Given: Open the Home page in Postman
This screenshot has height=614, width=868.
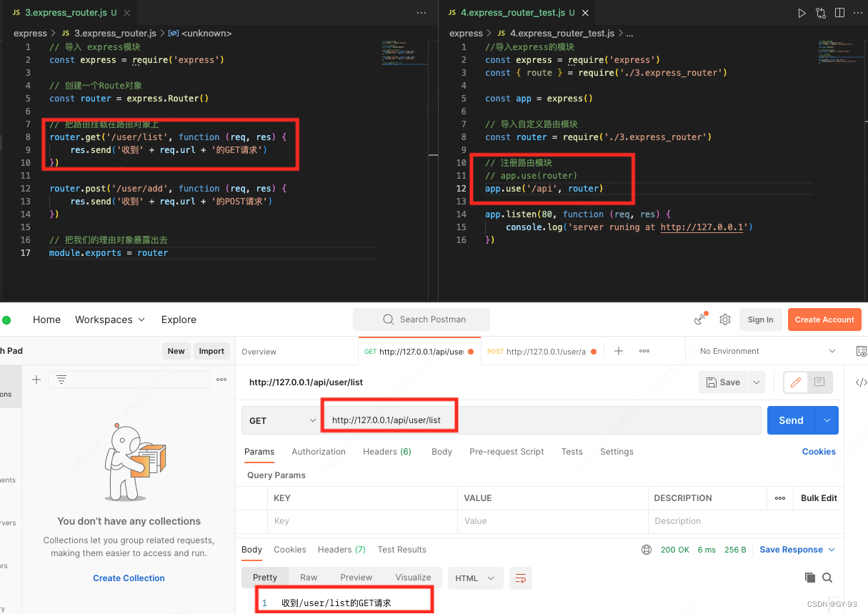Looking at the screenshot, I should point(46,320).
